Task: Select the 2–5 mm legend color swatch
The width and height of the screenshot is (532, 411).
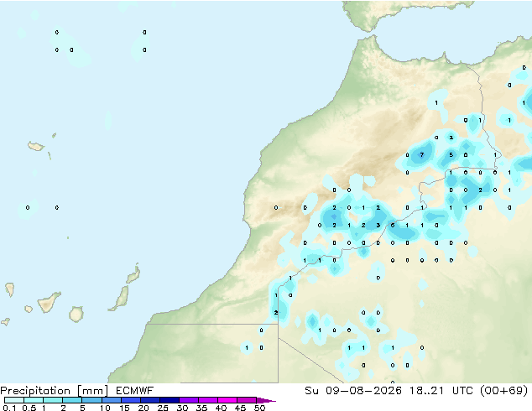Action: pos(72,400)
